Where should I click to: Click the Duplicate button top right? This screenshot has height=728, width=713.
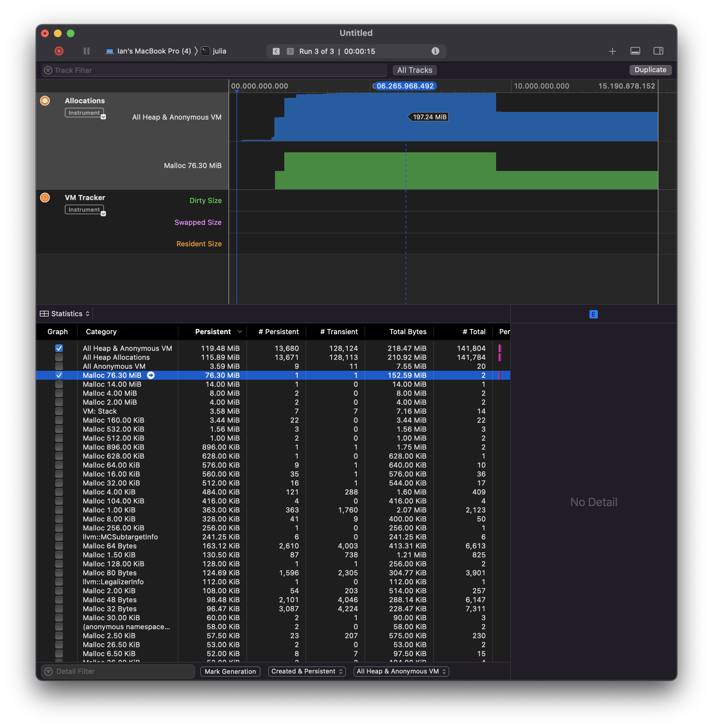[650, 70]
